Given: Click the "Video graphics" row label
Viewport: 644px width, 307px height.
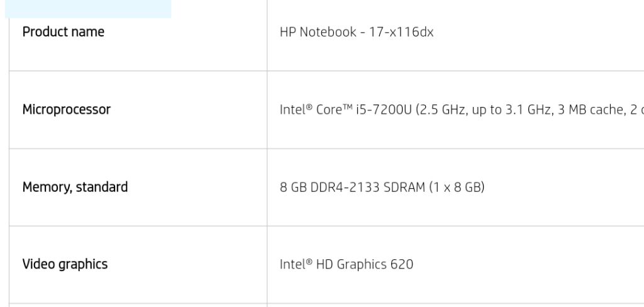Looking at the screenshot, I should point(65,264).
